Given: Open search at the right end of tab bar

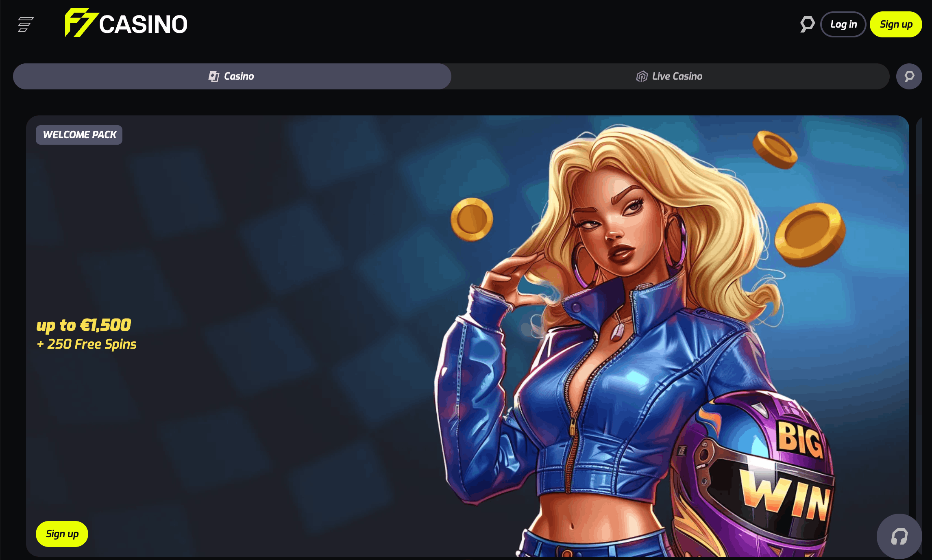Looking at the screenshot, I should click(x=910, y=76).
